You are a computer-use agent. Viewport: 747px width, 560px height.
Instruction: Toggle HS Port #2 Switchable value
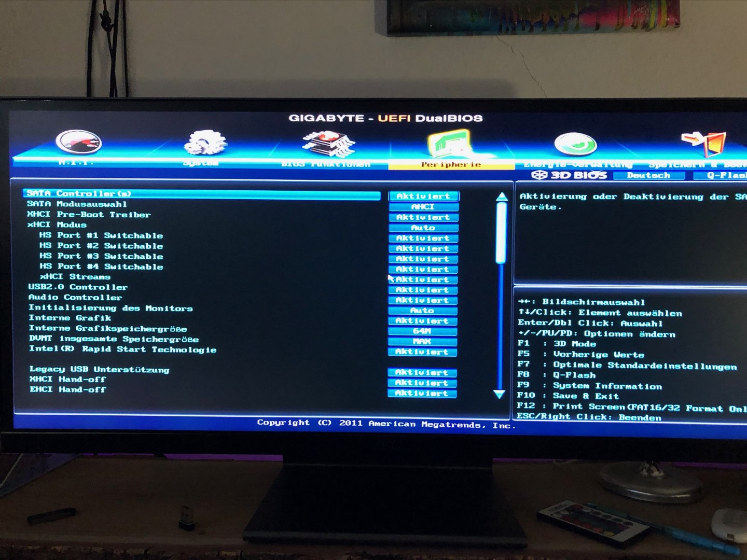tap(423, 248)
